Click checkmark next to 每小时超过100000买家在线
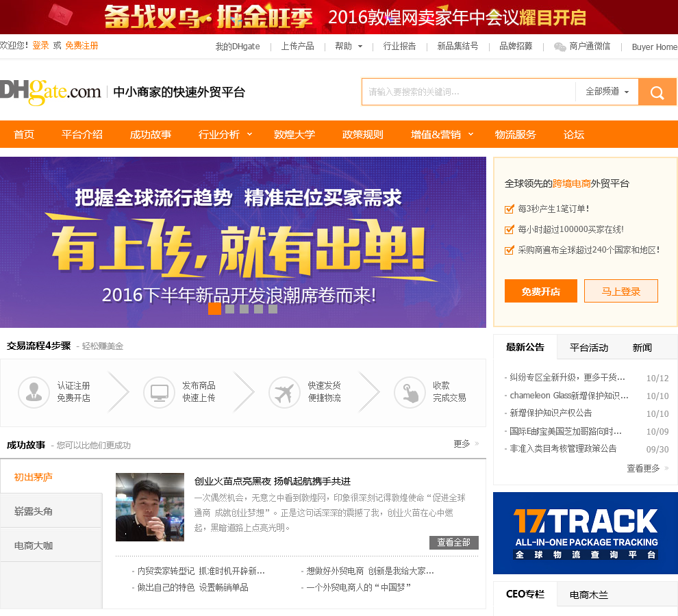678x616 pixels. pyautogui.click(x=510, y=229)
